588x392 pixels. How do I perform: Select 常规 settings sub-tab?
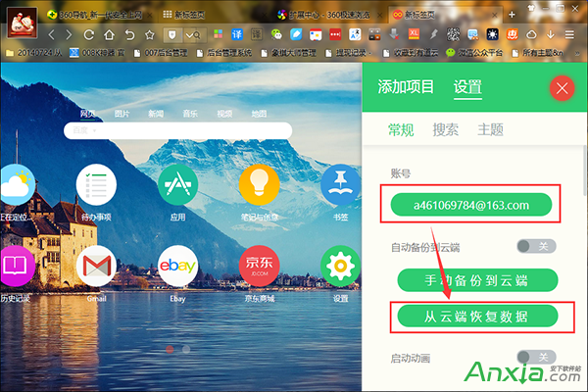[401, 129]
